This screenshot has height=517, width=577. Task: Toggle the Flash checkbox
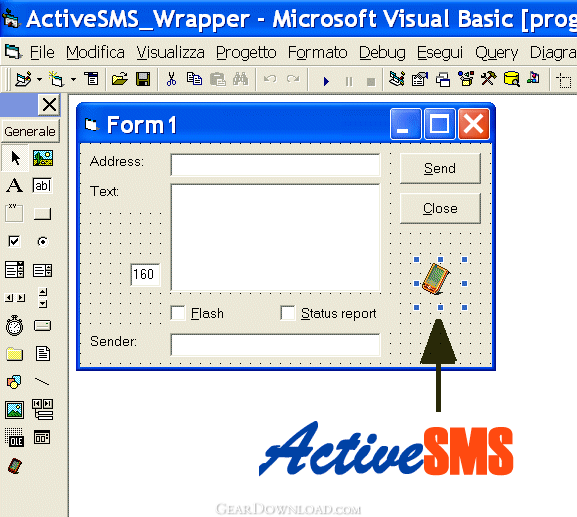tap(178, 313)
